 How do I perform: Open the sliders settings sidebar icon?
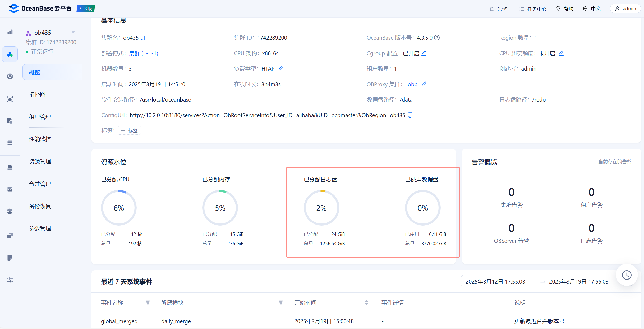(x=10, y=280)
